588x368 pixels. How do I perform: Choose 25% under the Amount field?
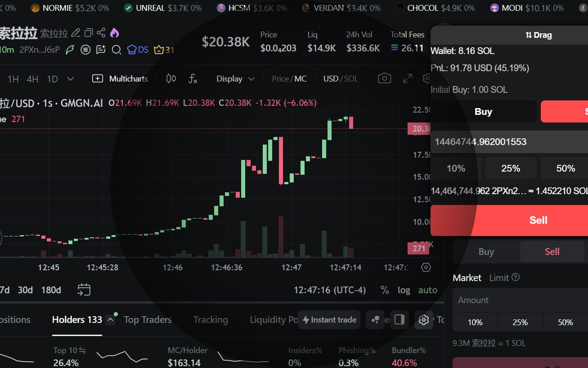[x=520, y=322]
